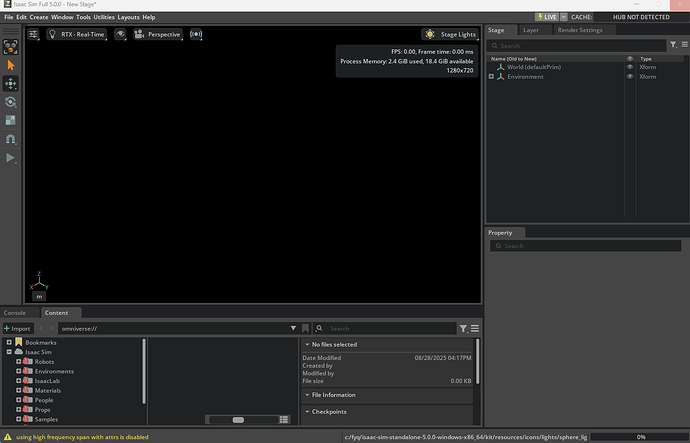Screen dimensions: 690x443
Task: Open the Utilities menu
Action: [x=104, y=17]
